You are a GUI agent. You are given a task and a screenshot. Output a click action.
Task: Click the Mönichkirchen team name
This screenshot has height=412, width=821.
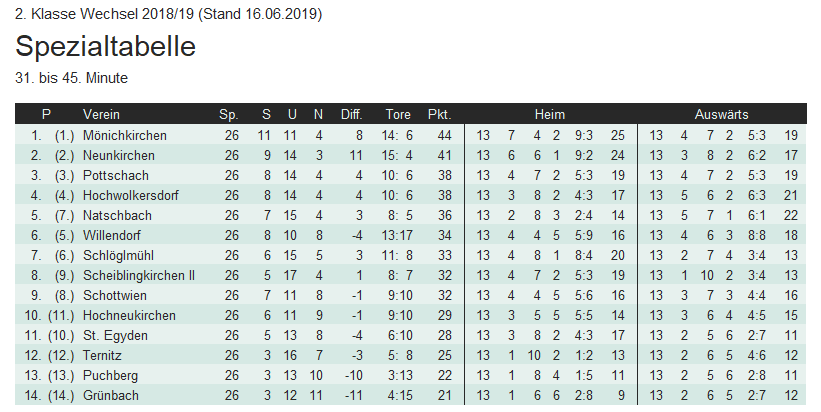(125, 135)
